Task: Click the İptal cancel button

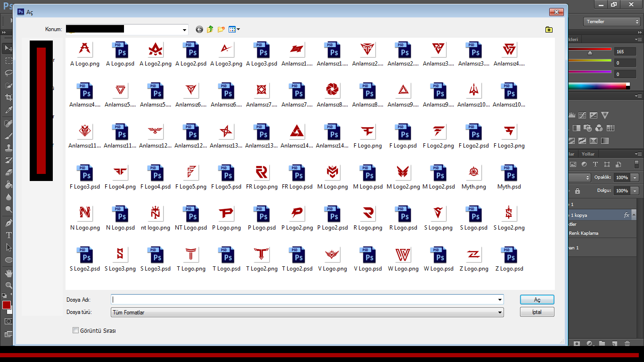Action: tap(537, 312)
